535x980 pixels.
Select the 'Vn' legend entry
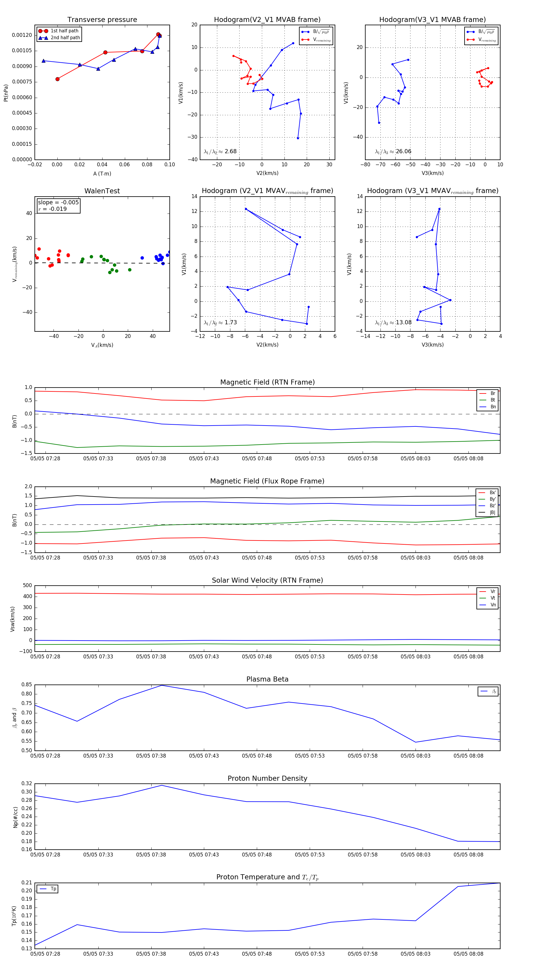point(487,605)
